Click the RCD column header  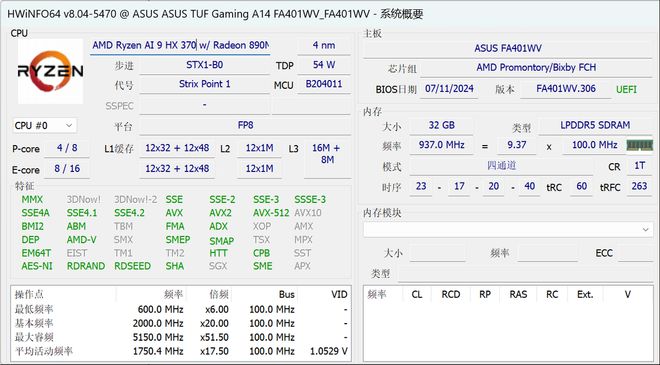click(x=450, y=295)
